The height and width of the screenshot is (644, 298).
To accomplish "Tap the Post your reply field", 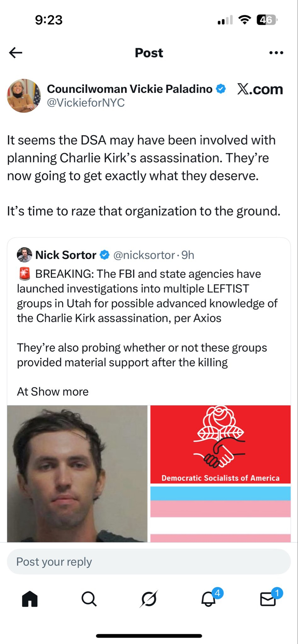I will [149, 562].
